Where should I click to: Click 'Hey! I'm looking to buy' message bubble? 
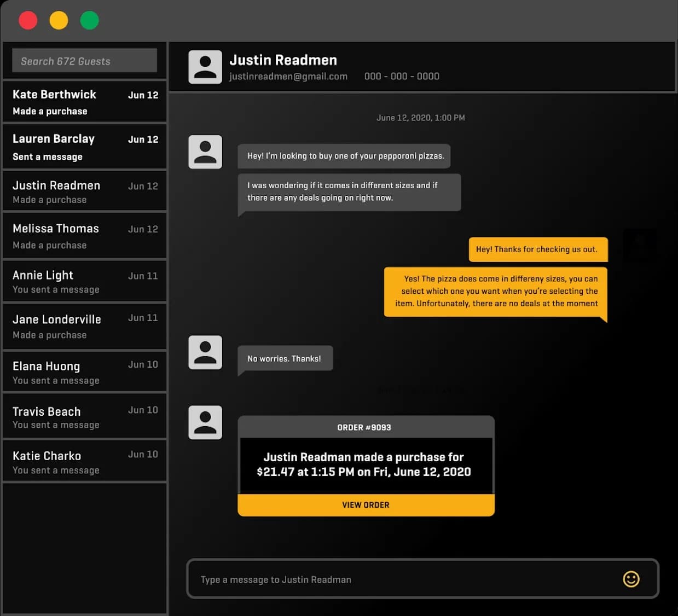(344, 156)
